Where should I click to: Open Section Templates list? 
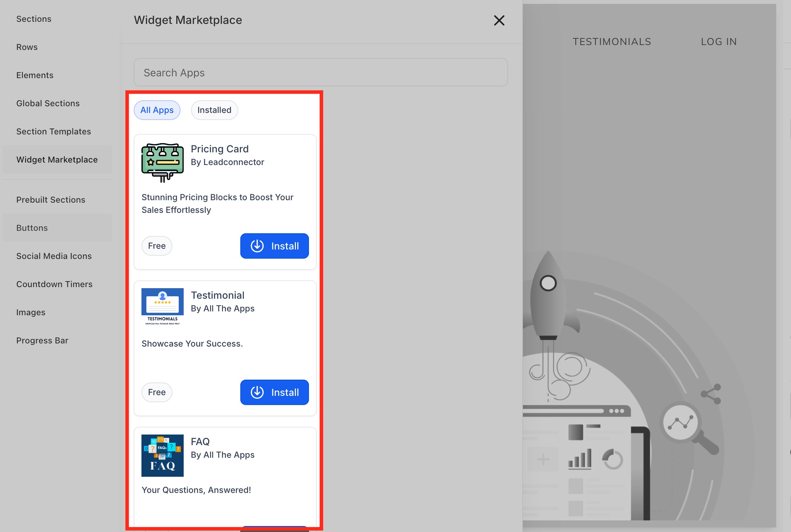[53, 132]
